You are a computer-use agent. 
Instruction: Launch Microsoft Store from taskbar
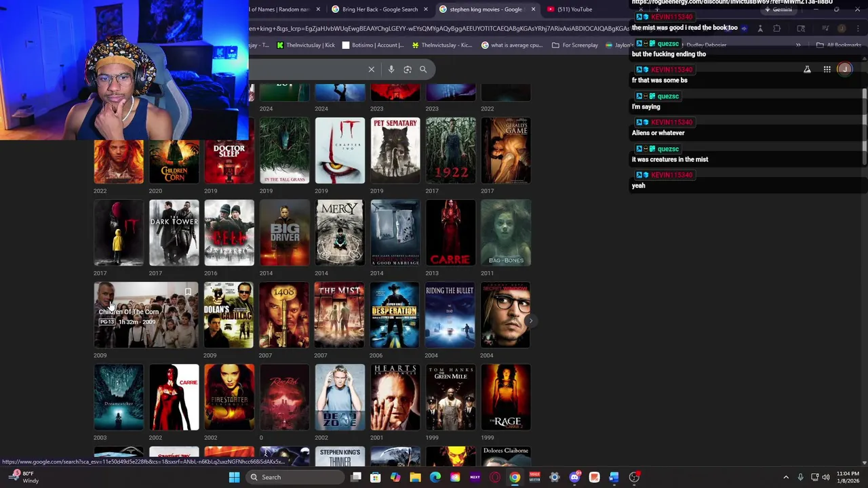[376, 477]
